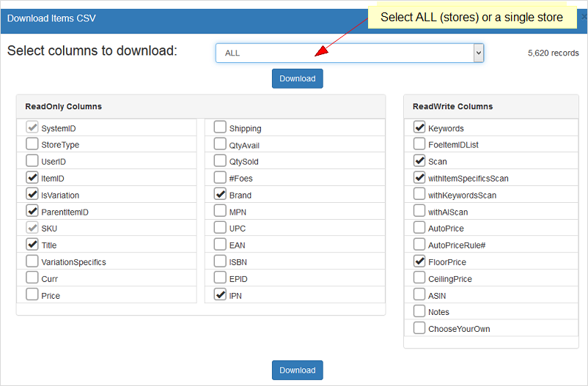Viewport: 588px width, 386px height.
Task: Uncheck the IPN column checkbox
Action: [220, 295]
